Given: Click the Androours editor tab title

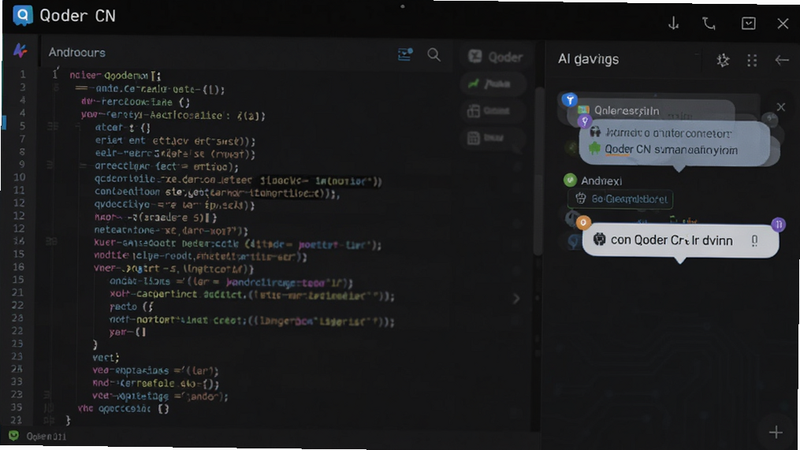Looking at the screenshot, I should (77, 53).
